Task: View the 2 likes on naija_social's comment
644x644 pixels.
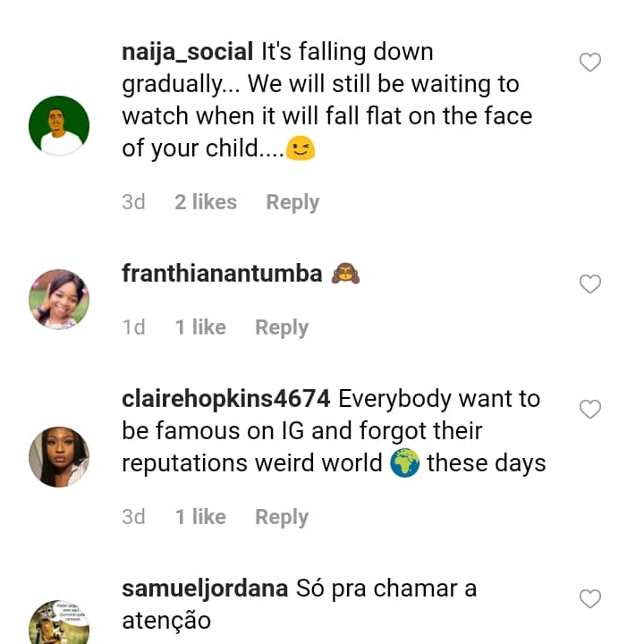Action: 206,202
